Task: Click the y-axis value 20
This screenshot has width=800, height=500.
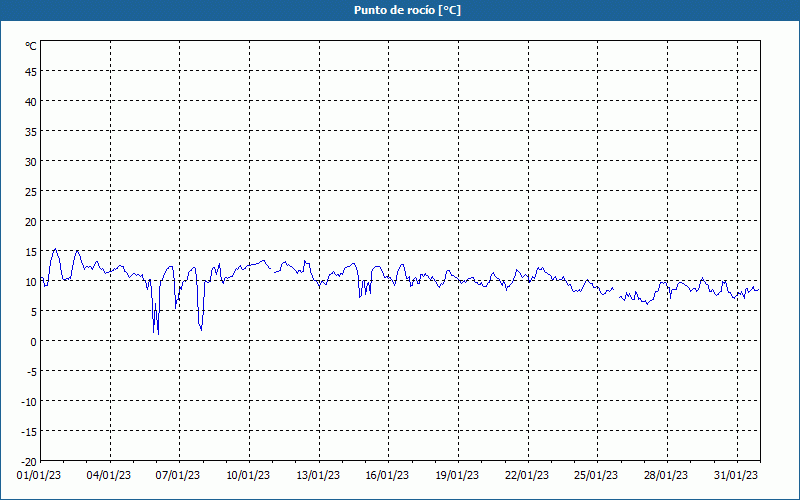Action: coord(31,222)
